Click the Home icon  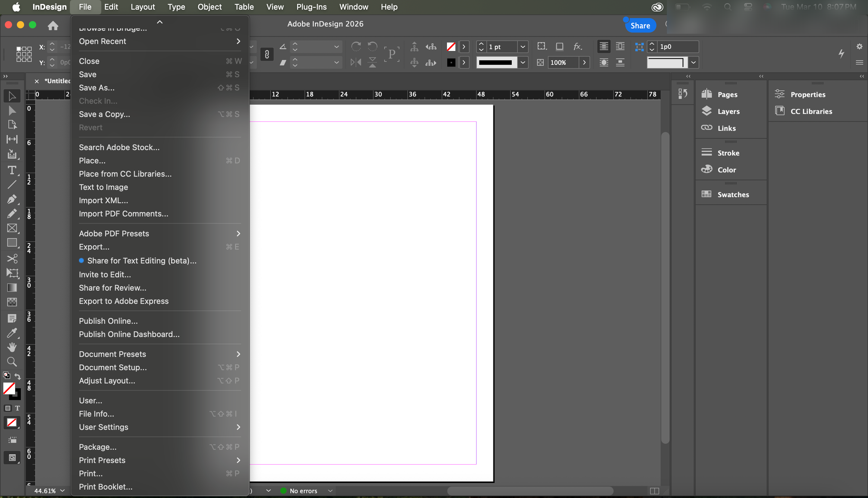53,26
